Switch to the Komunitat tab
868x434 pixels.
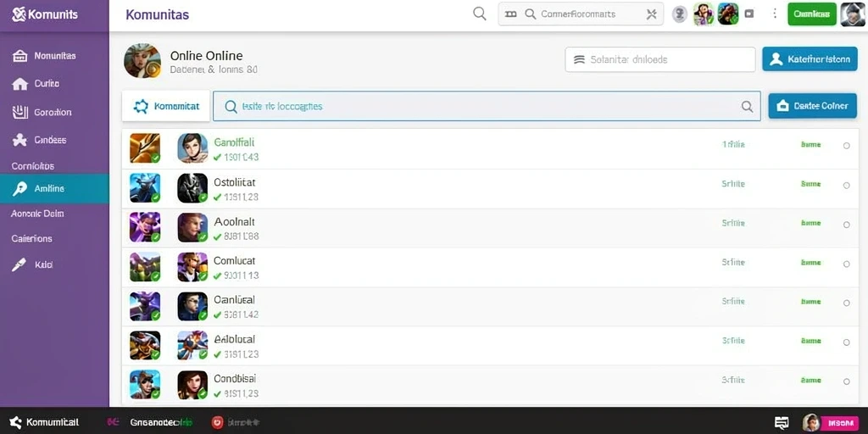166,106
